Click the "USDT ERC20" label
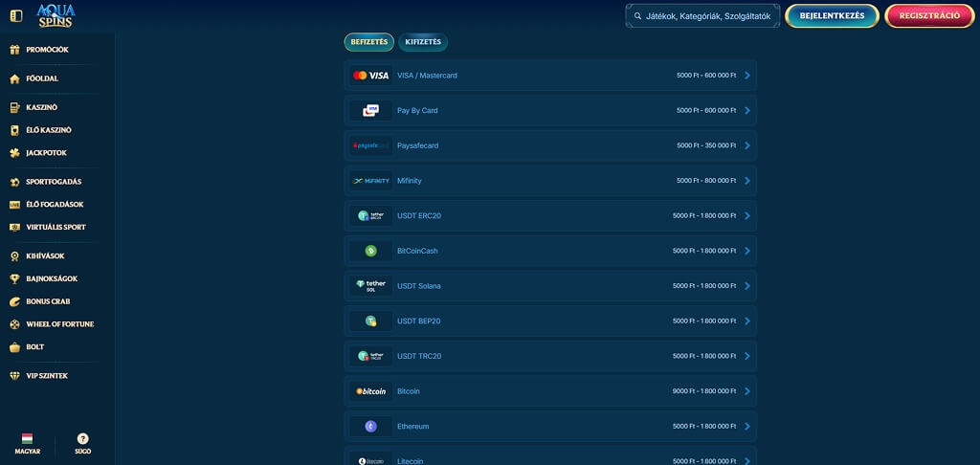 click(x=419, y=215)
